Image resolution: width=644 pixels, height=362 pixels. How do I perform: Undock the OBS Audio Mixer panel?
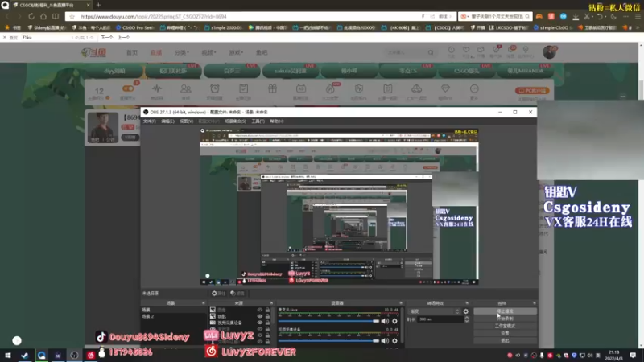click(x=400, y=303)
